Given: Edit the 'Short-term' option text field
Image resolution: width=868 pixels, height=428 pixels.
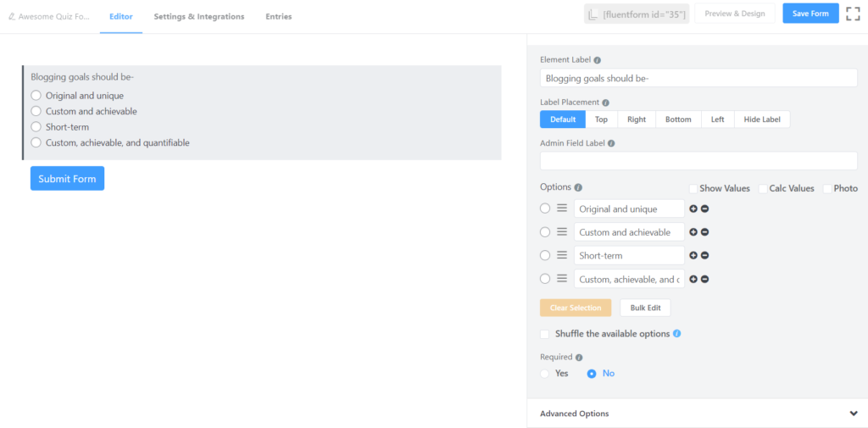Looking at the screenshot, I should point(629,255).
